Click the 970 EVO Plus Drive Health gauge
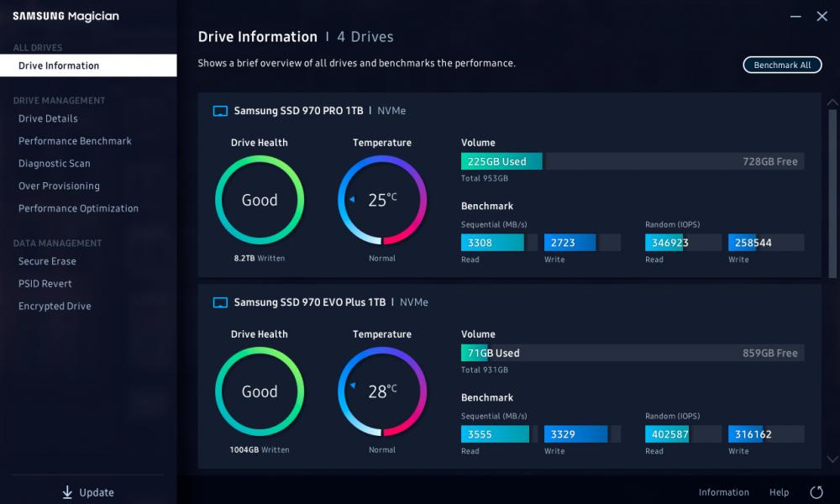The image size is (840, 504). click(x=260, y=391)
